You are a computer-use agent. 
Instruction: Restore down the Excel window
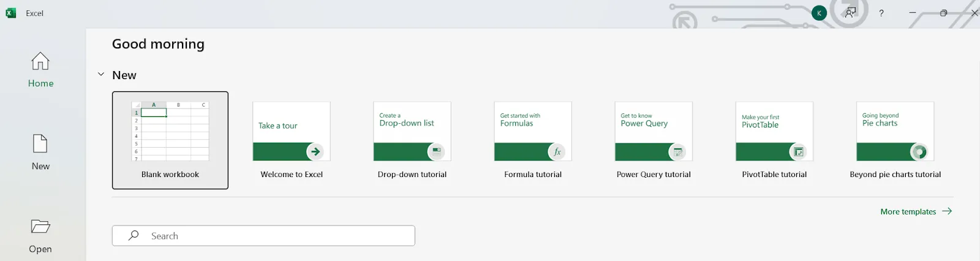[x=943, y=13]
